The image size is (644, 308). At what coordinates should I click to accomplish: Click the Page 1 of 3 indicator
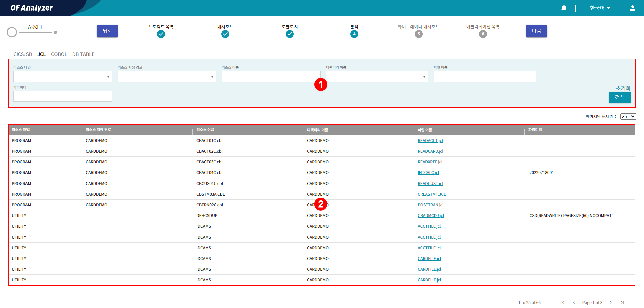pos(592,303)
